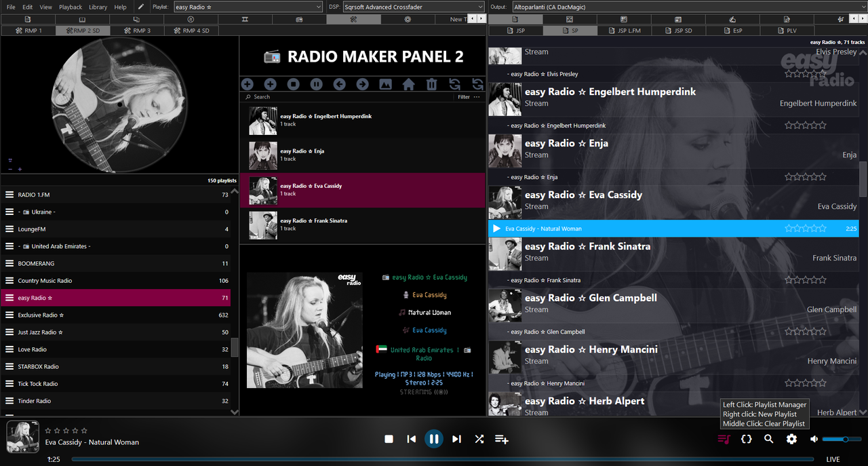This screenshot has height=466, width=868.
Task: Open the column icon tab in left panel
Action: tap(244, 19)
